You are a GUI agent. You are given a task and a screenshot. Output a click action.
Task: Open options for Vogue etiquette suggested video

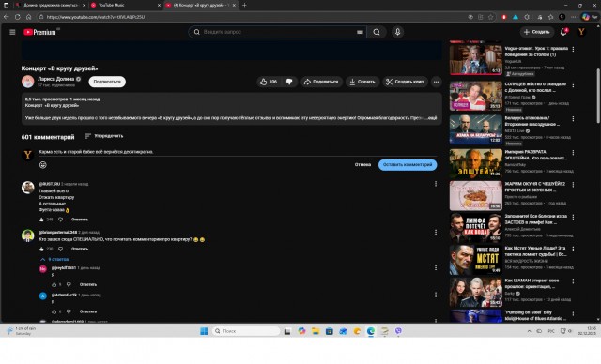[x=573, y=50]
